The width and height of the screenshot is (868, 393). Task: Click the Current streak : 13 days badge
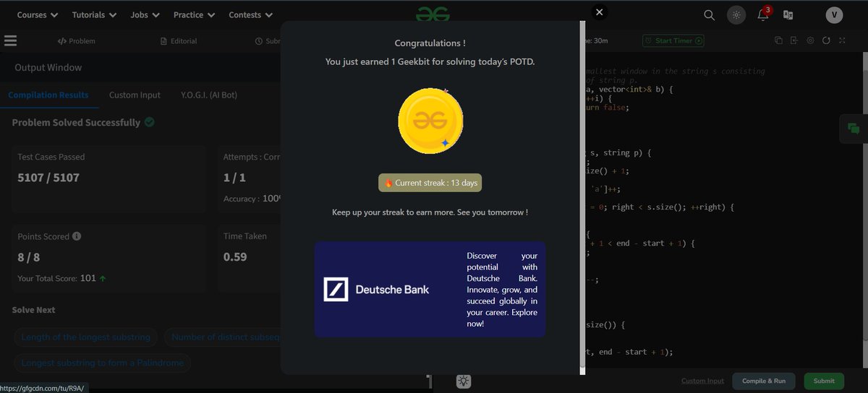(x=430, y=183)
